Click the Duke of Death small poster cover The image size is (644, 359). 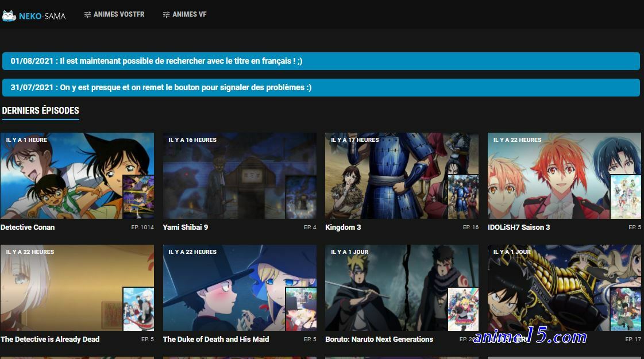click(300, 309)
